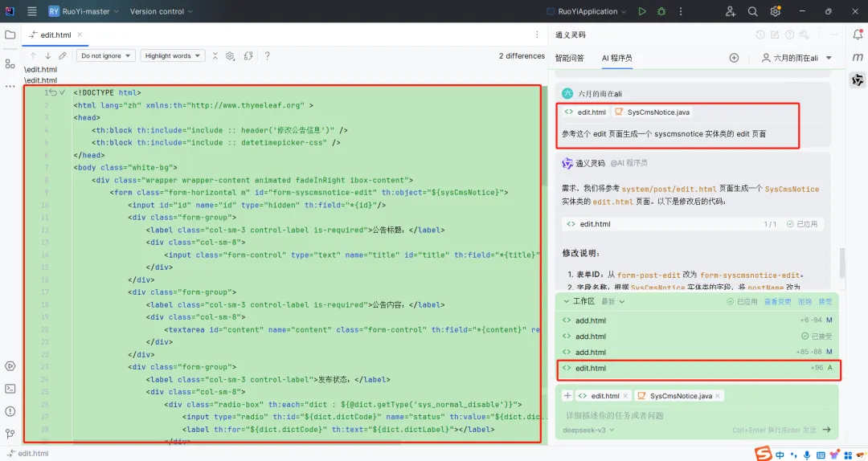The width and height of the screenshot is (868, 461).
Task: Open the 最新 snapshot dropdown
Action: tap(612, 302)
